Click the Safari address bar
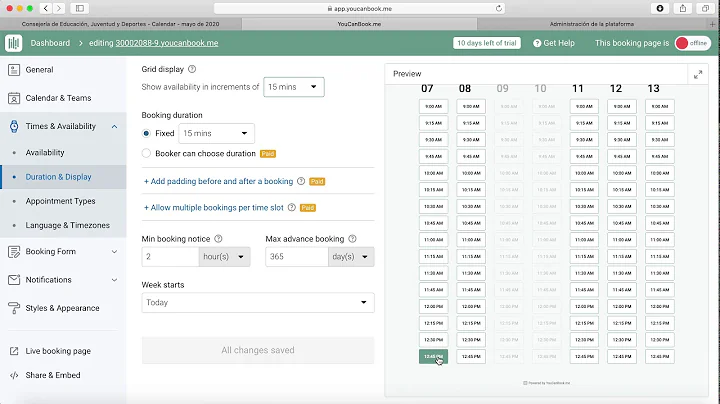The height and width of the screenshot is (404, 720). (x=359, y=8)
